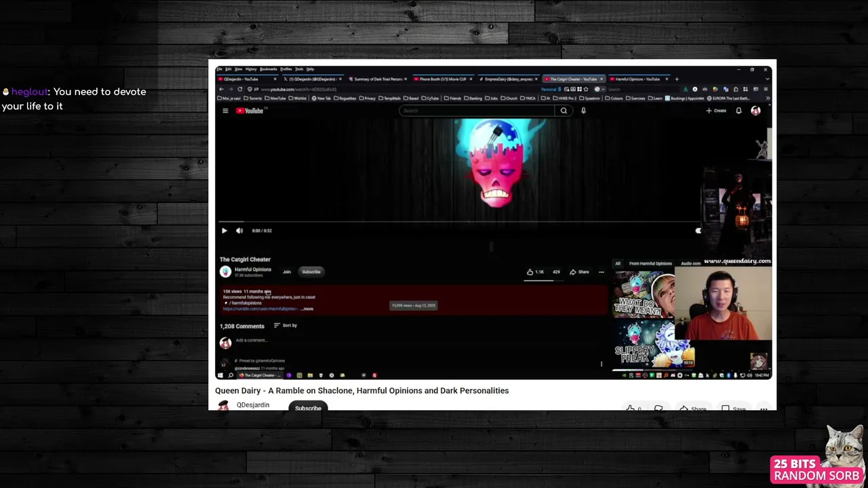This screenshot has width=868, height=488.
Task: Open the WHAT DO THEY MEAN video thumbnail
Action: pos(644,294)
